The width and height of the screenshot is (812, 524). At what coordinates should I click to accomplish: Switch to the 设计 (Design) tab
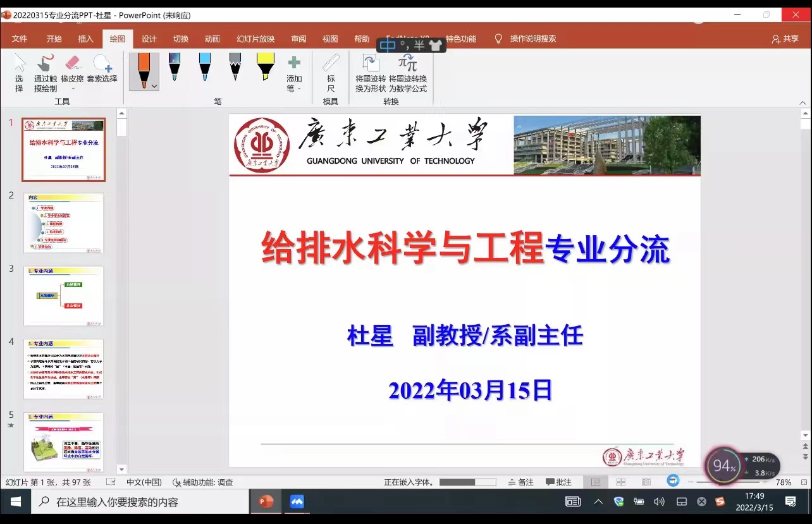coord(149,39)
